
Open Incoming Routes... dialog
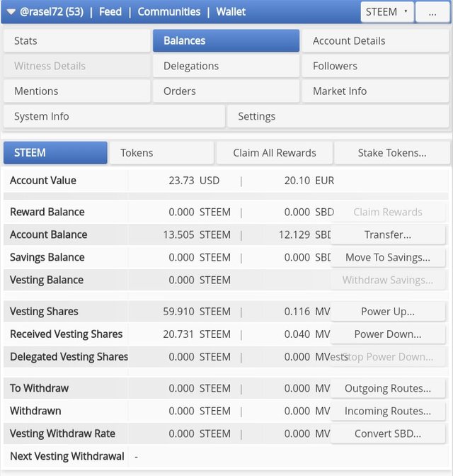[x=388, y=411]
